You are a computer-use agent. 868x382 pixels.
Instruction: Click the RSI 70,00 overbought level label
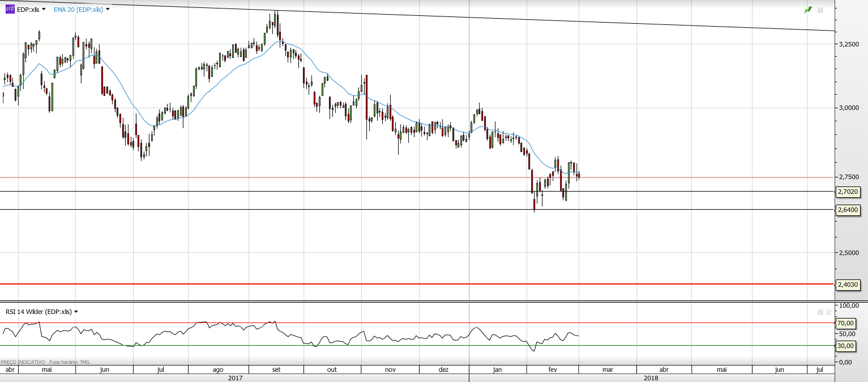point(845,323)
